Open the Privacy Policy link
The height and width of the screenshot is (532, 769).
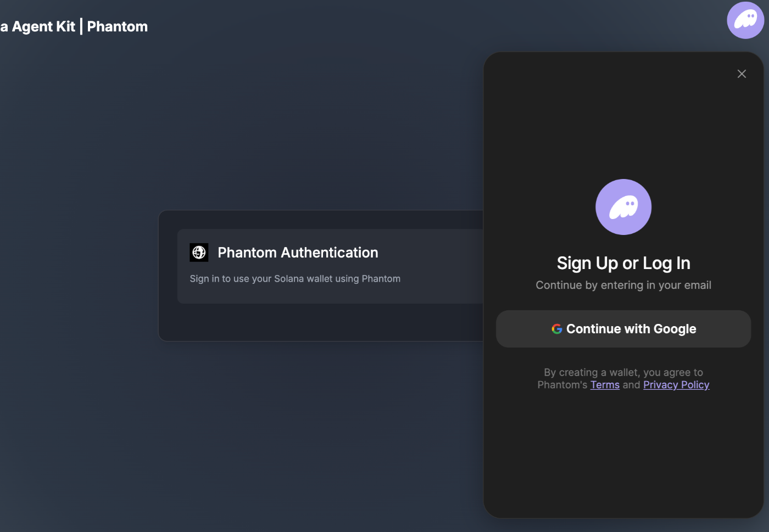[x=676, y=385]
